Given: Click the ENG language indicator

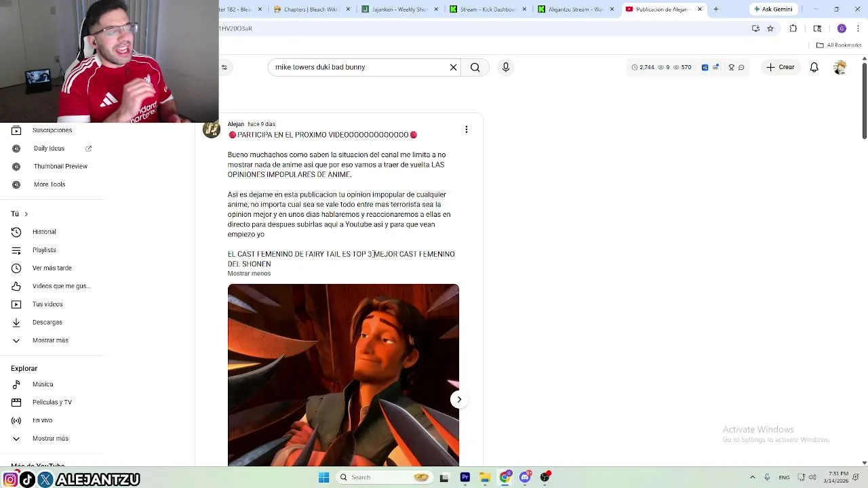Looking at the screenshot, I should coord(784,477).
